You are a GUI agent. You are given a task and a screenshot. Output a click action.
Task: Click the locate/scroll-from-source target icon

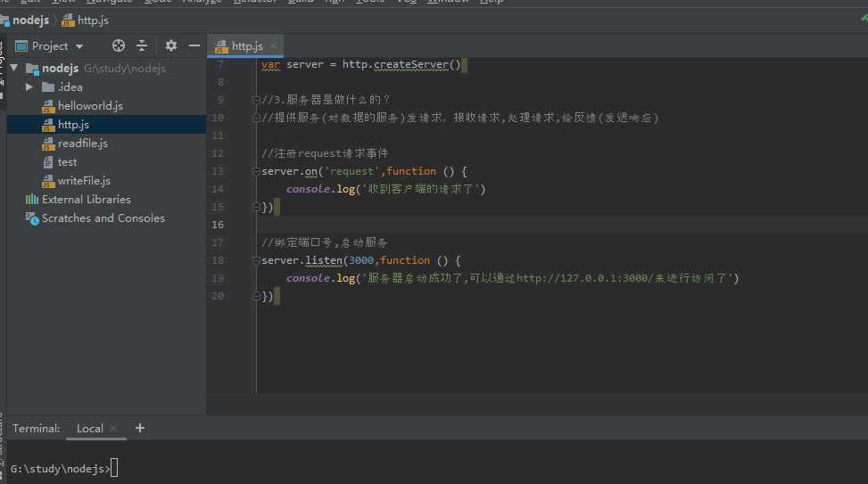click(119, 46)
